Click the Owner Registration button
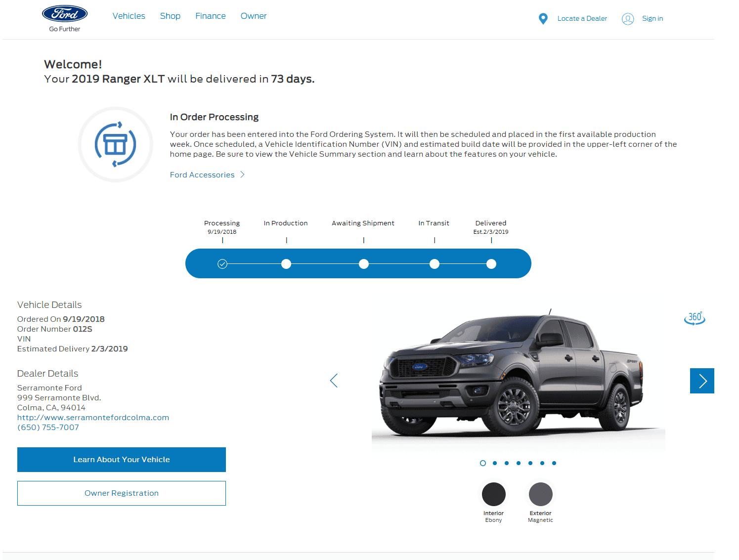 [x=122, y=493]
